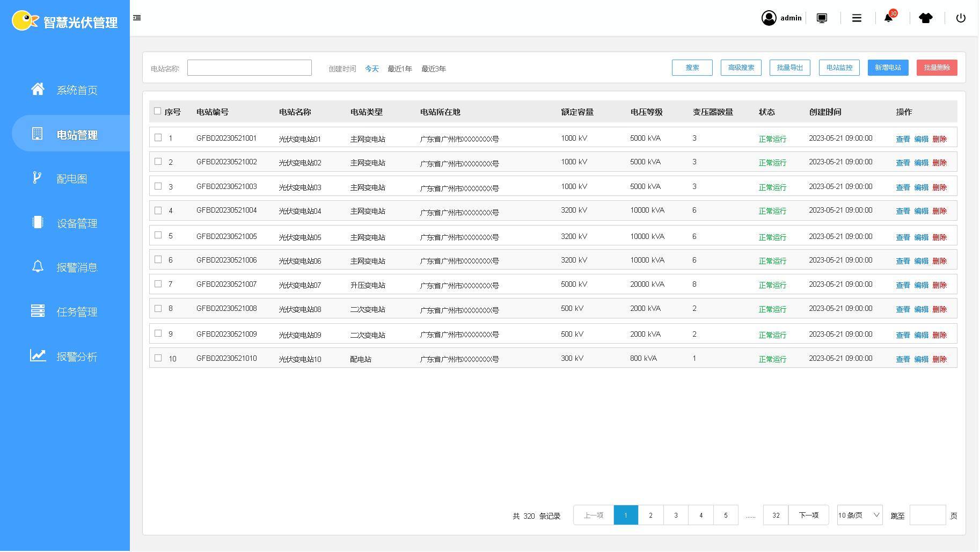Click the power logout icon
This screenshot has width=980, height=552.
(x=961, y=18)
